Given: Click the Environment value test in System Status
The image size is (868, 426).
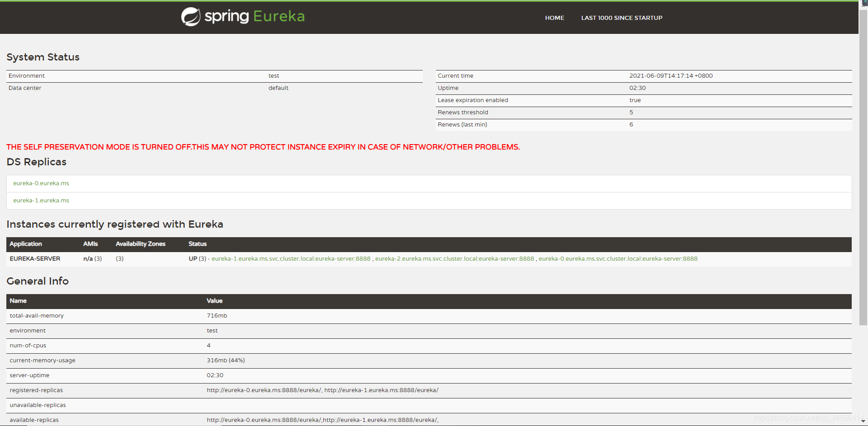Looking at the screenshot, I should tap(274, 76).
